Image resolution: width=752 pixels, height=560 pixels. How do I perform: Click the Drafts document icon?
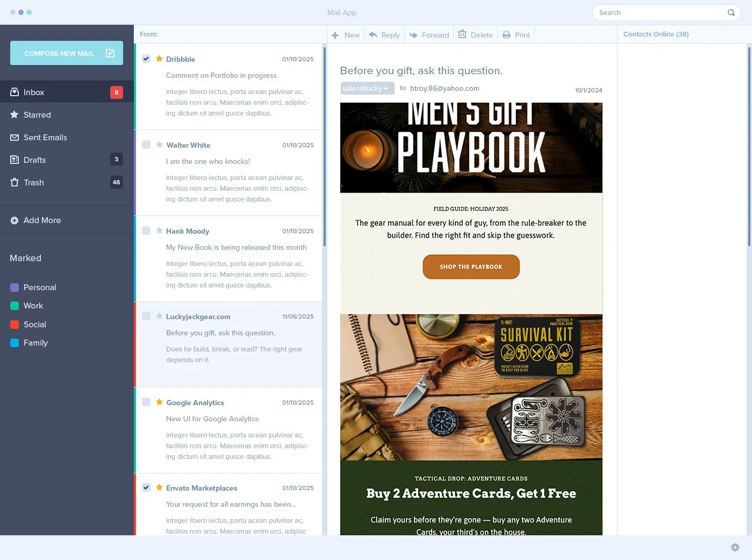coord(14,160)
